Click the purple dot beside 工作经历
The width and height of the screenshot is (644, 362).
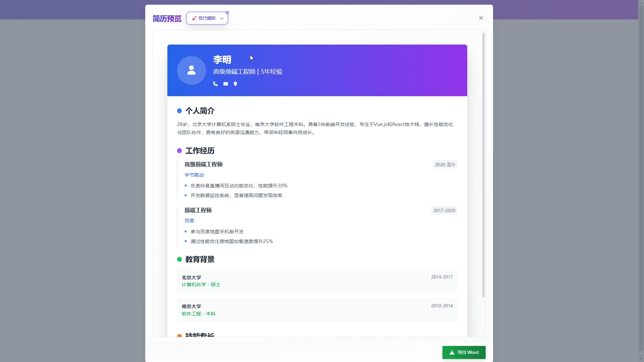[x=179, y=151]
